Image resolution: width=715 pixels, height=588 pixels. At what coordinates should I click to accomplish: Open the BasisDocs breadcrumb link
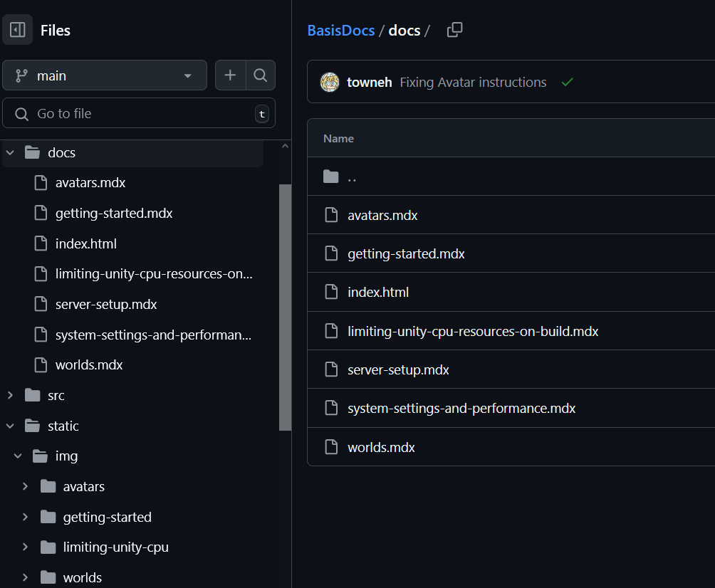pos(340,31)
